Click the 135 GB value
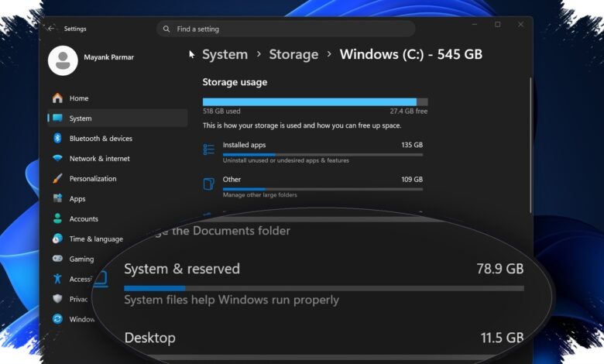 (x=412, y=145)
